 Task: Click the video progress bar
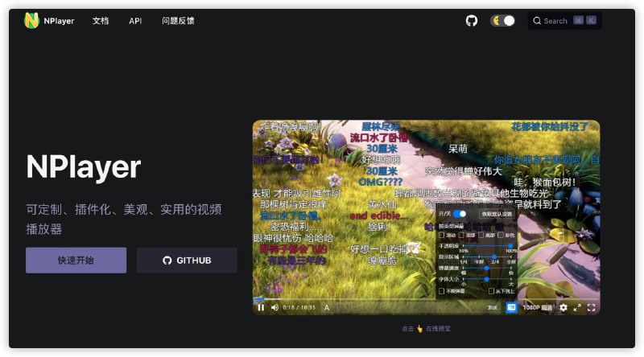coord(426,299)
